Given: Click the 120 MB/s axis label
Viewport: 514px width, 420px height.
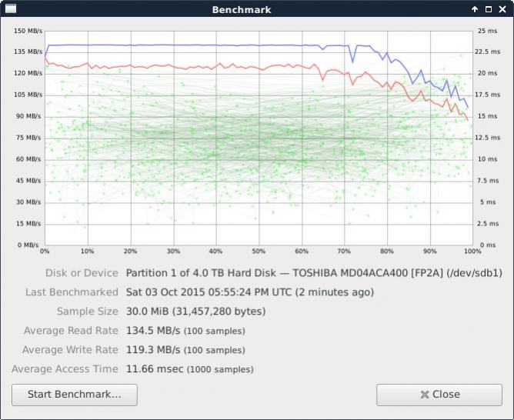Looking at the screenshot, I should point(28,73).
